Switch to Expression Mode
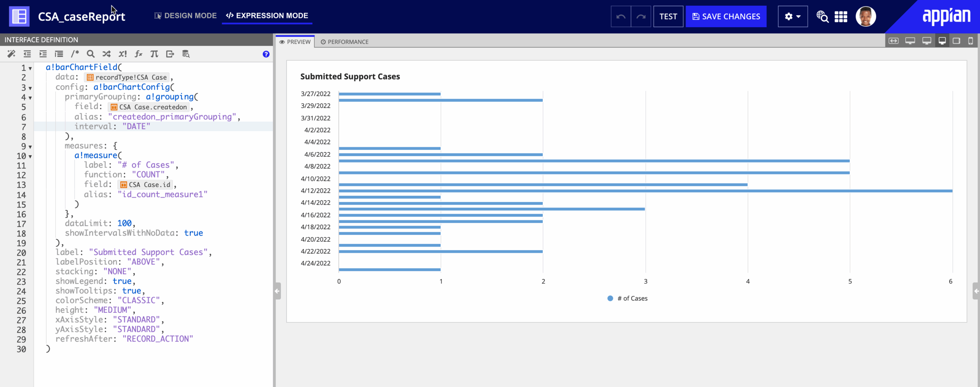Viewport: 980px width, 387px height. click(x=267, y=16)
